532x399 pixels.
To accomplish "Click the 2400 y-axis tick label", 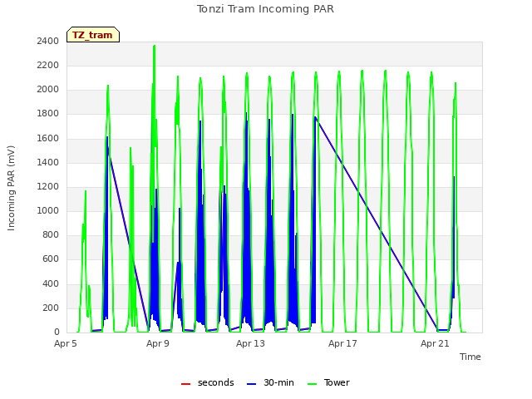I will click(48, 41).
